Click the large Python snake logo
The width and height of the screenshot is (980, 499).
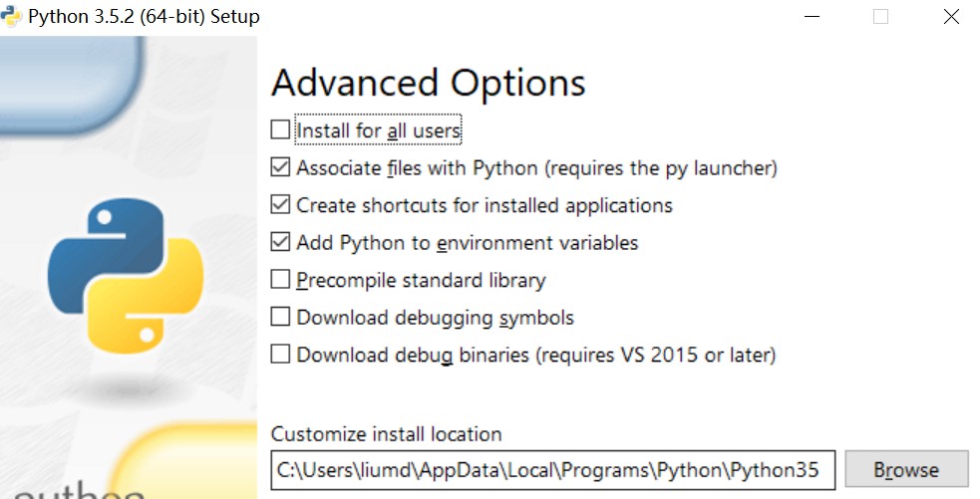[x=126, y=276]
